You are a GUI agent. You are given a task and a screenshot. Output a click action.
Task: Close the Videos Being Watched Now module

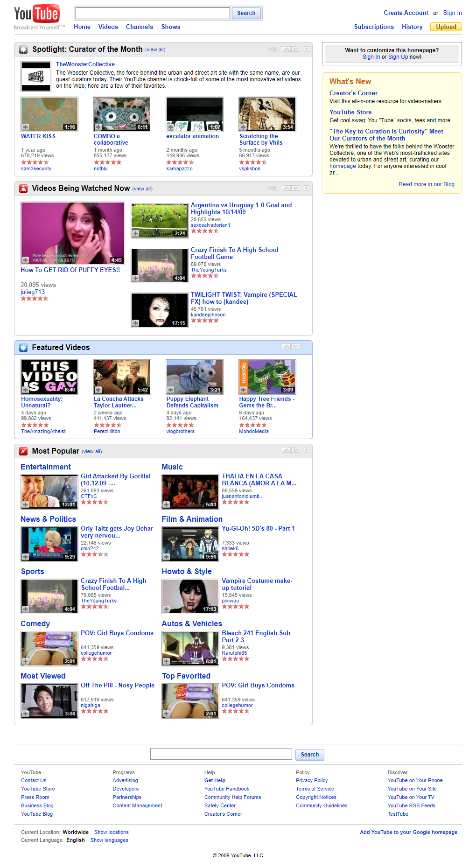pyautogui.click(x=307, y=188)
